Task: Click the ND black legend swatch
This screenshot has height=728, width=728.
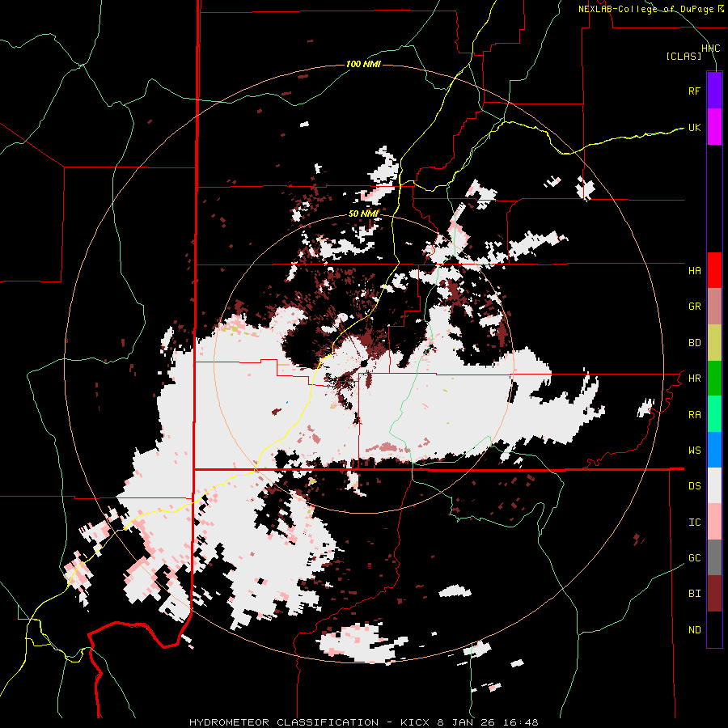Action: [714, 629]
